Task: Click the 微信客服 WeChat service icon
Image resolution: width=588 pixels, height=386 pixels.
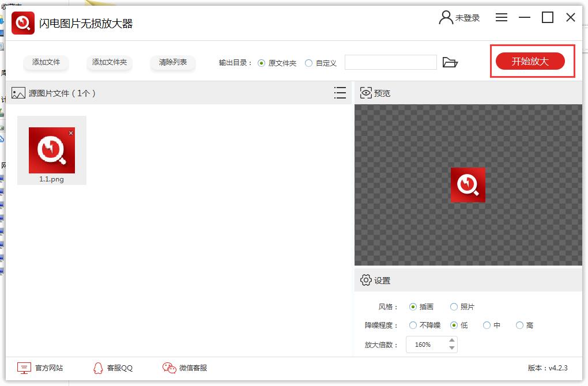Action: 168,367
